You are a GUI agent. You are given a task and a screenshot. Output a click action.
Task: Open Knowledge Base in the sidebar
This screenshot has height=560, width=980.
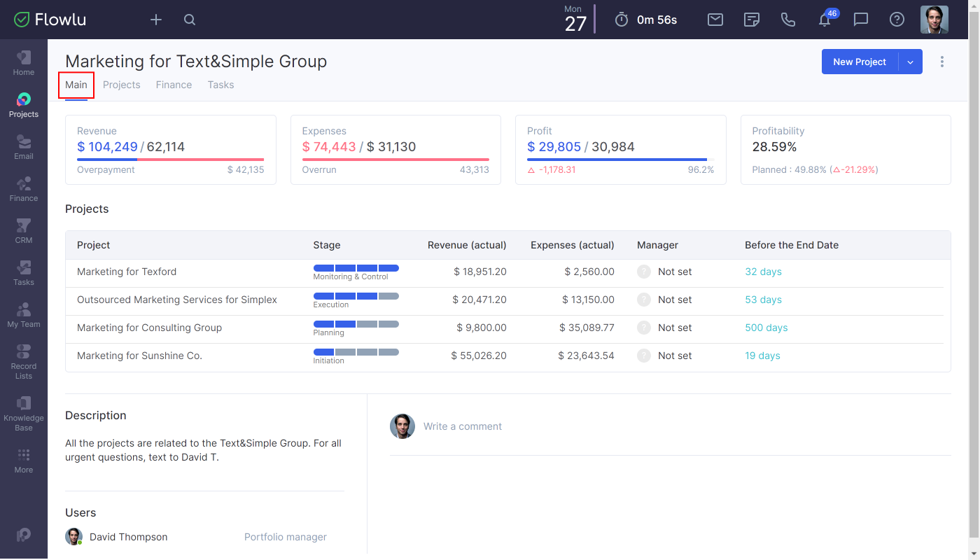pyautogui.click(x=24, y=413)
